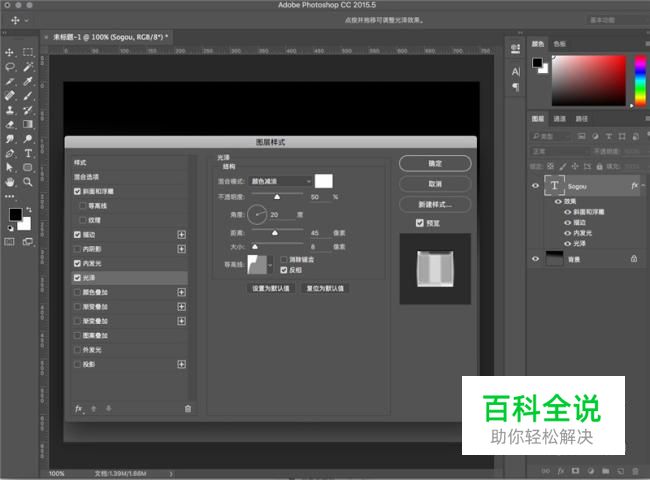Uncheck the 反相 Invert checkbox

pyautogui.click(x=284, y=270)
